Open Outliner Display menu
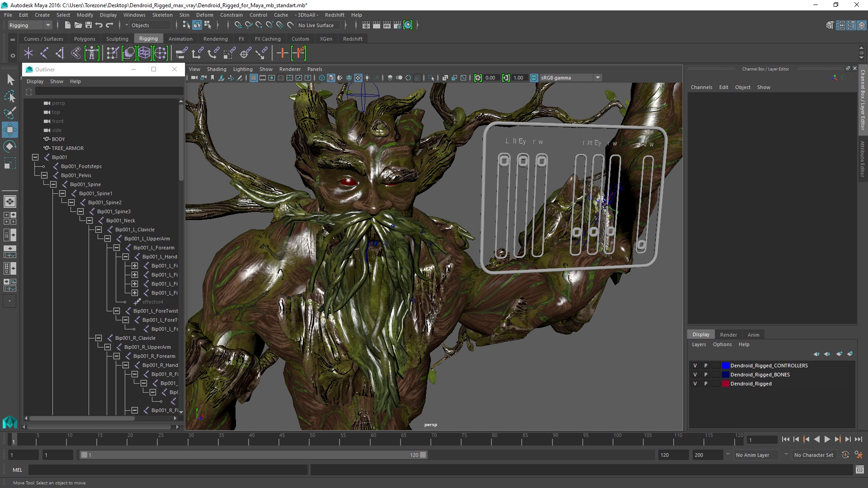 pyautogui.click(x=35, y=81)
